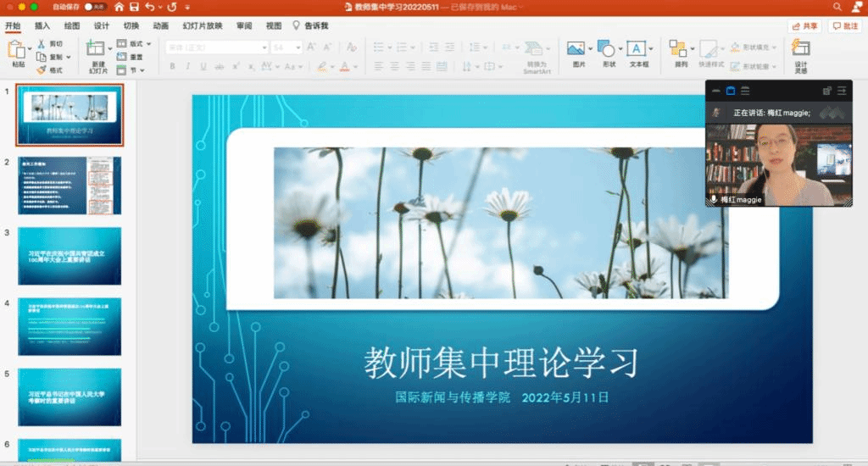
Task: Switch to the Review (审阅) tab
Action: pyautogui.click(x=244, y=25)
